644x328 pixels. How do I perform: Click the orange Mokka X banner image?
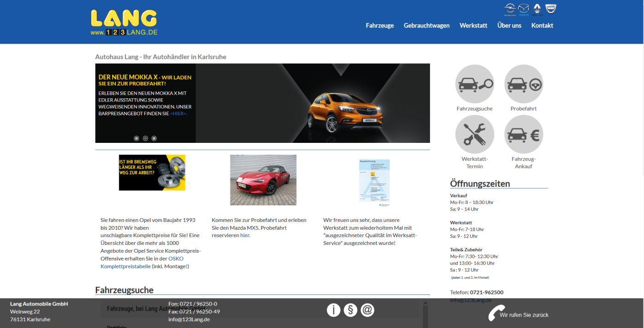point(313,103)
